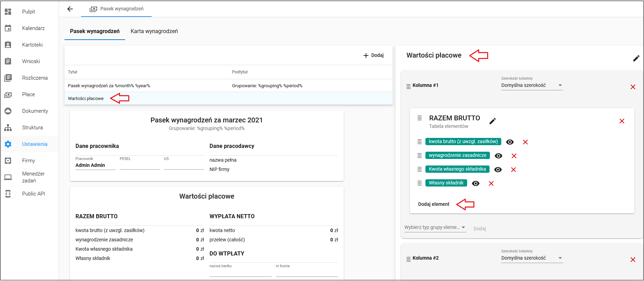The height and width of the screenshot is (281, 644).
Task: Toggle visibility of kwota brutto element
Action: coord(510,142)
